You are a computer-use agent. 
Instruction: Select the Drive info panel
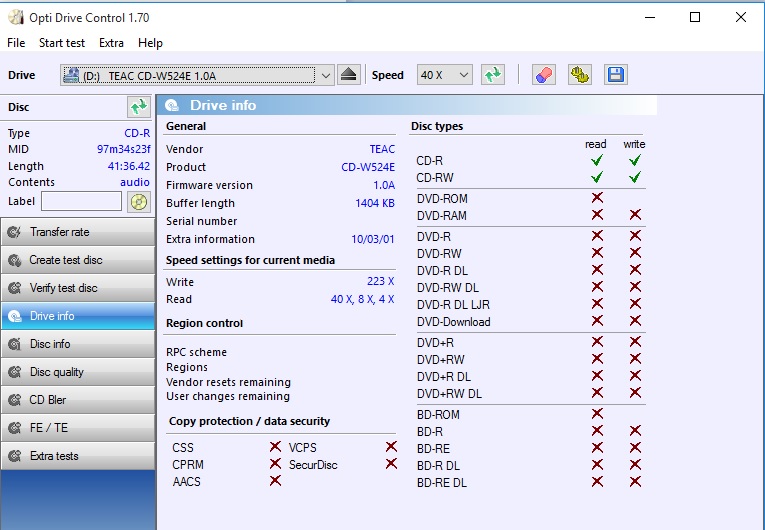[78, 316]
